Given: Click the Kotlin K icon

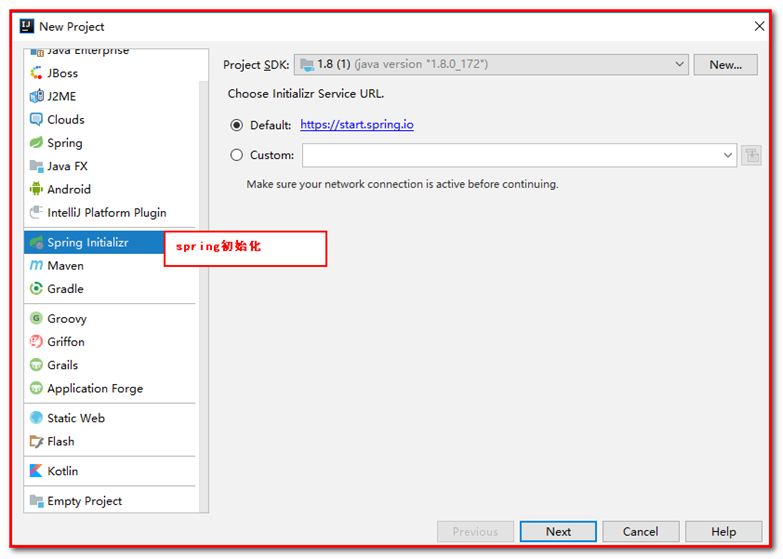Looking at the screenshot, I should pos(36,471).
